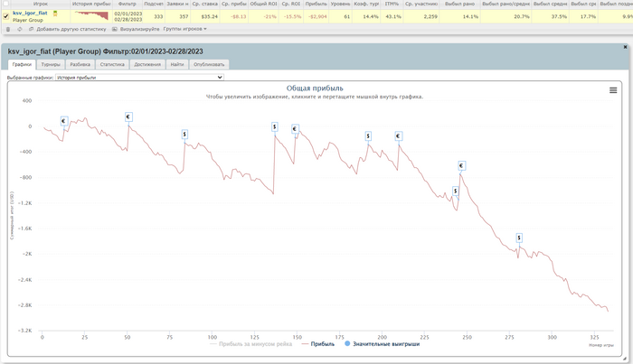Sort by the 'Общий ROI' column header
Screen dimensions: 633x364
coord(263,4)
